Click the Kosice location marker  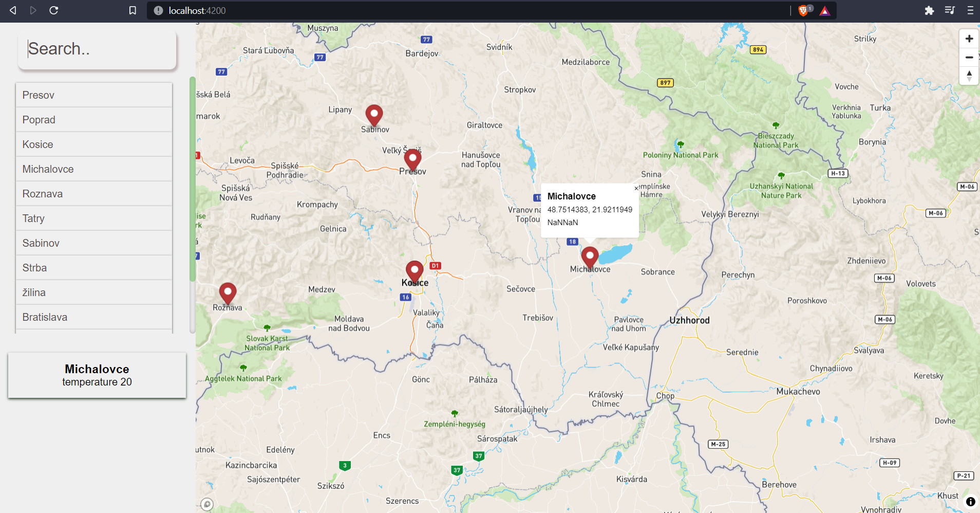(x=414, y=270)
